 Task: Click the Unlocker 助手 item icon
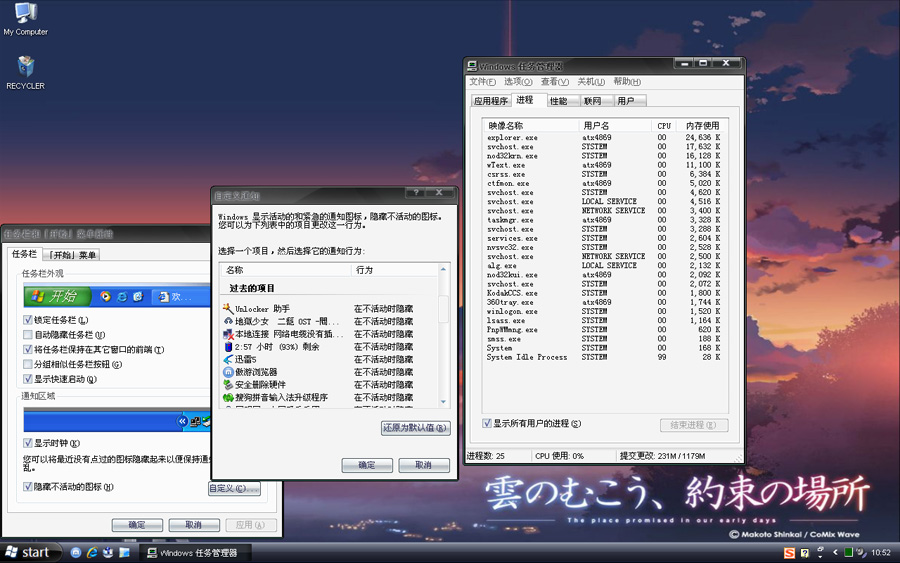coord(228,308)
